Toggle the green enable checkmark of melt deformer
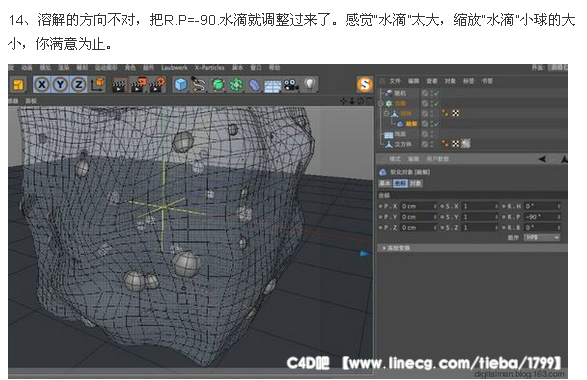Image resolution: width=587 pixels, height=380 pixels. pos(436,124)
